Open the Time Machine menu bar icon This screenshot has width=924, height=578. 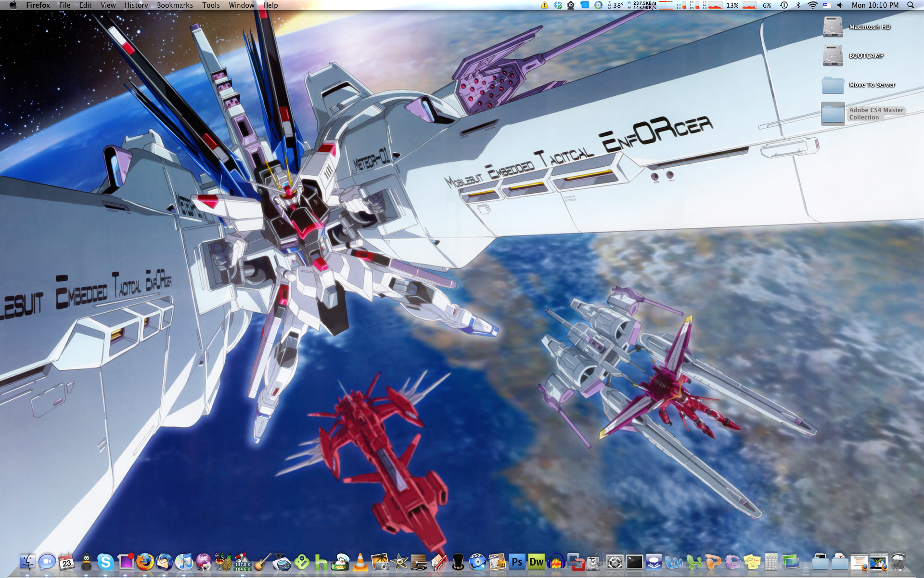pyautogui.click(x=783, y=5)
